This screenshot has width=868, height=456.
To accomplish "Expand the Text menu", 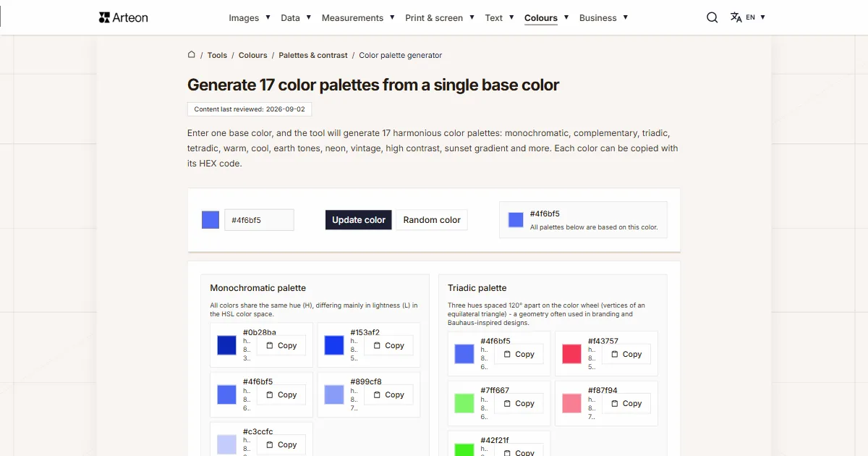I will coord(499,17).
